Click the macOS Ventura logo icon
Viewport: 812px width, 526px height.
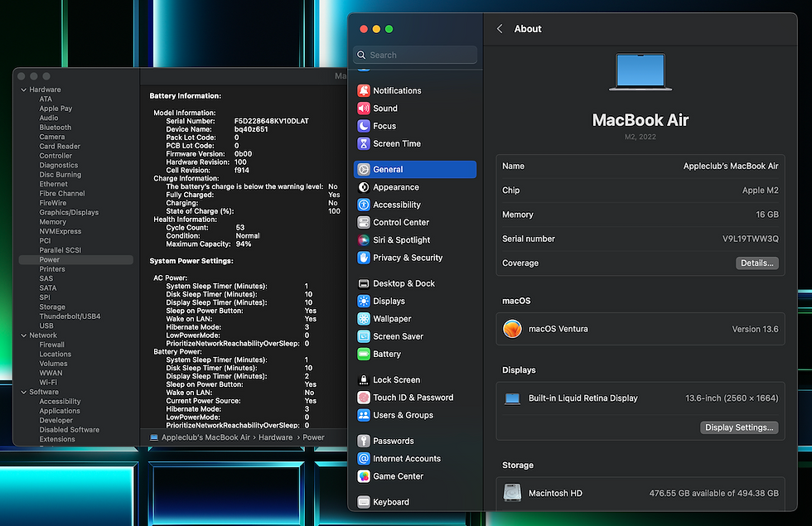click(x=512, y=329)
